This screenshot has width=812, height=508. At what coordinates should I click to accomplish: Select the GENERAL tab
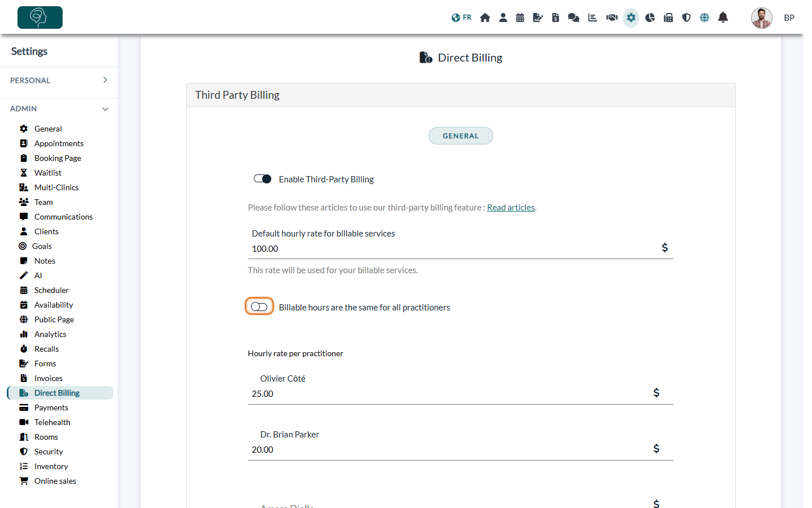(x=461, y=136)
